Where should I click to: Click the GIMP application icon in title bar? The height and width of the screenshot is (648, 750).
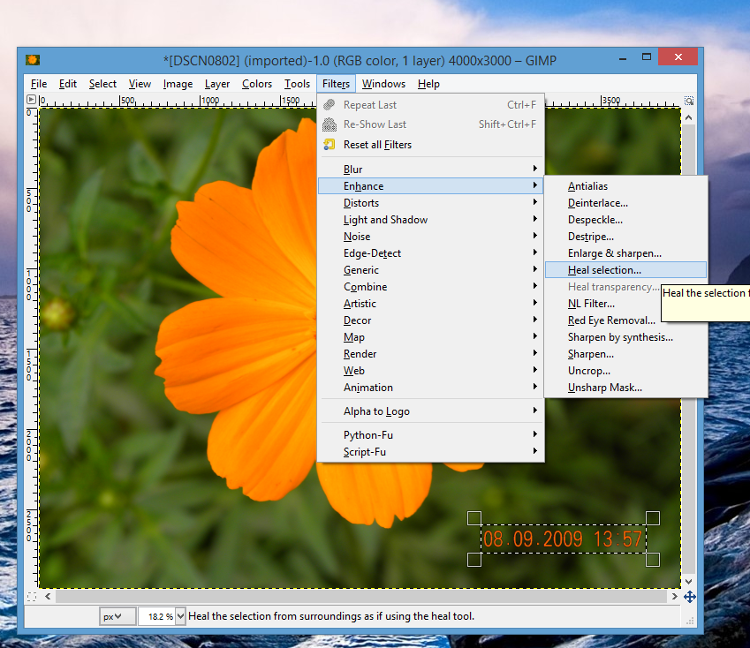click(x=33, y=60)
